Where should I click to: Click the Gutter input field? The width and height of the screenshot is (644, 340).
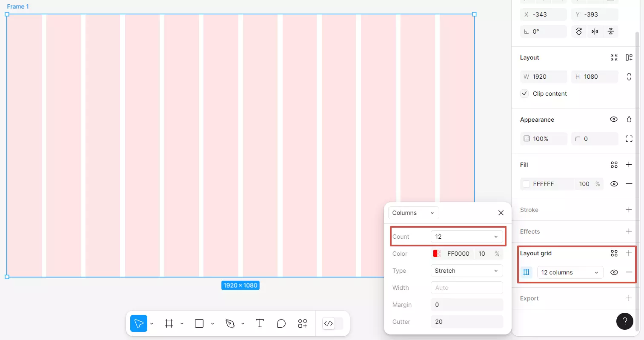467,322
